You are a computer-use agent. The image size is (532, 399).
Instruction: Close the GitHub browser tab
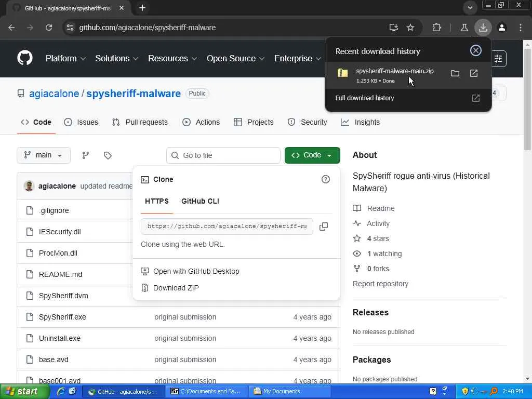(122, 8)
